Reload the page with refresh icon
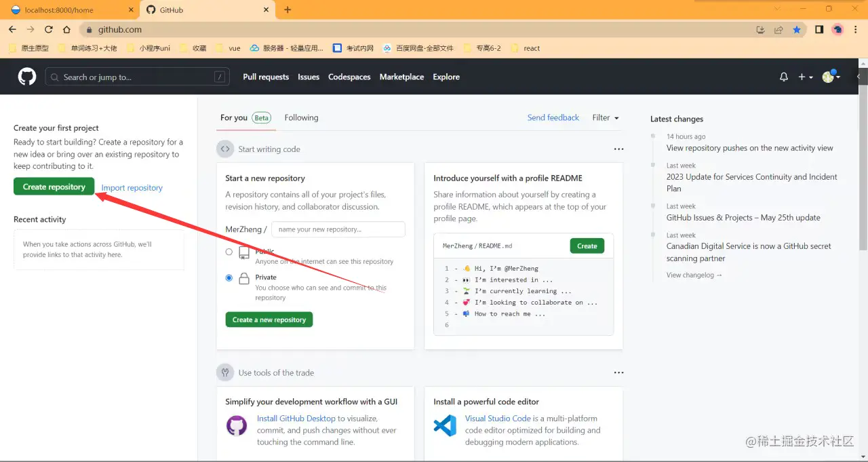Viewport: 868px width, 462px height. pyautogui.click(x=49, y=29)
